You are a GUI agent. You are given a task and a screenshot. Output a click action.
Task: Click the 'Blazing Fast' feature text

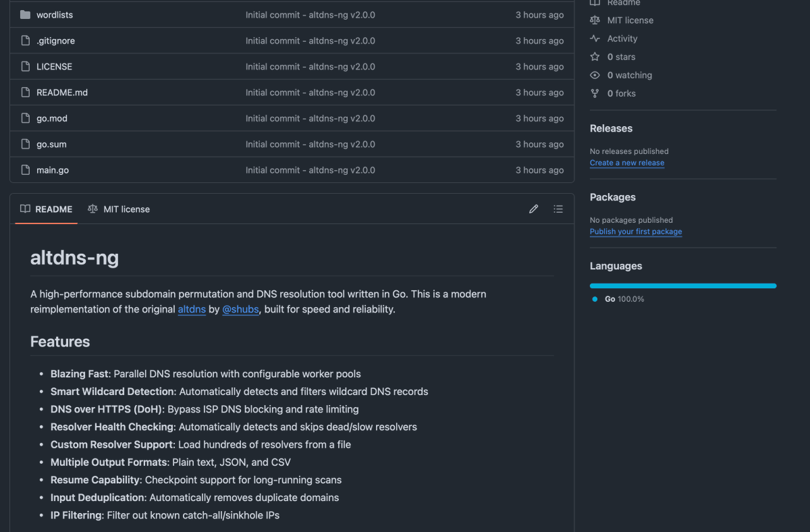tap(79, 374)
